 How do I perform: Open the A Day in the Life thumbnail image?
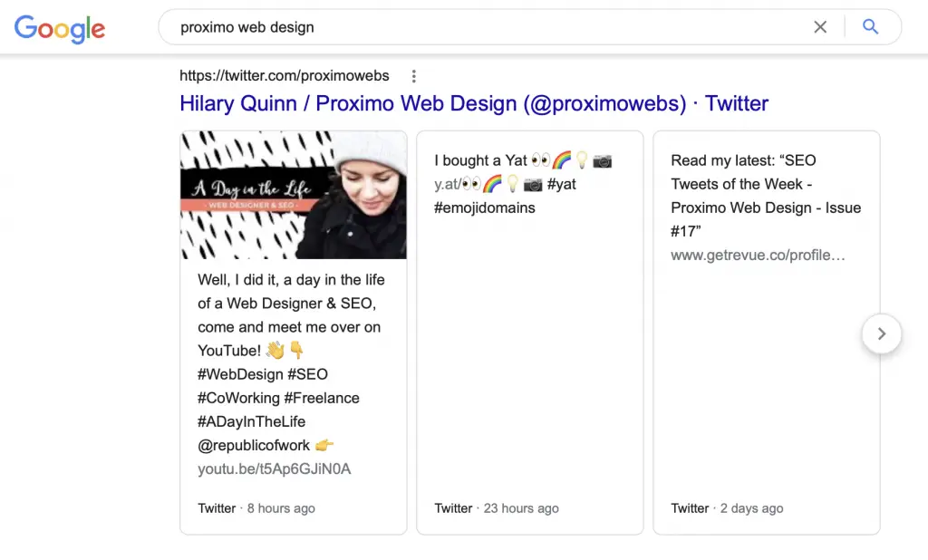pos(294,195)
